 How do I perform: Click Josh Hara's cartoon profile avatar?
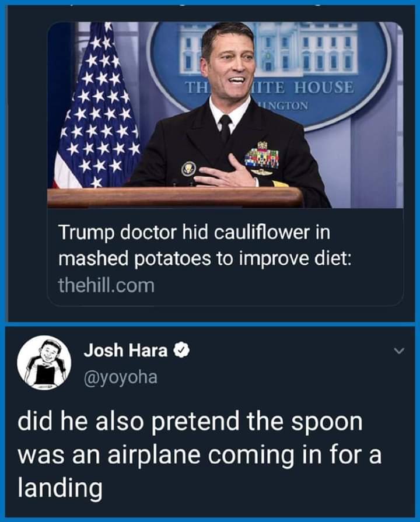point(44,363)
